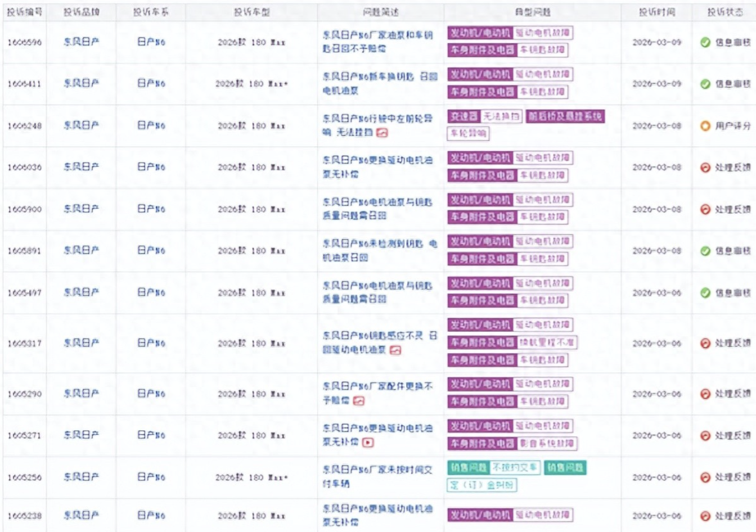This screenshot has width=756, height=532.
Task: Open the complaint summary link in row 1606036
Action: 378,167
